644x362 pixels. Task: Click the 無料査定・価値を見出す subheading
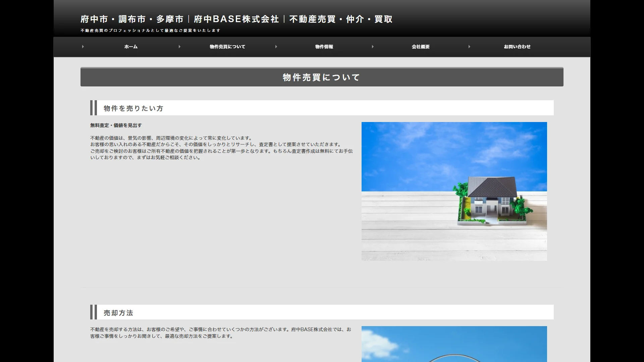click(116, 125)
